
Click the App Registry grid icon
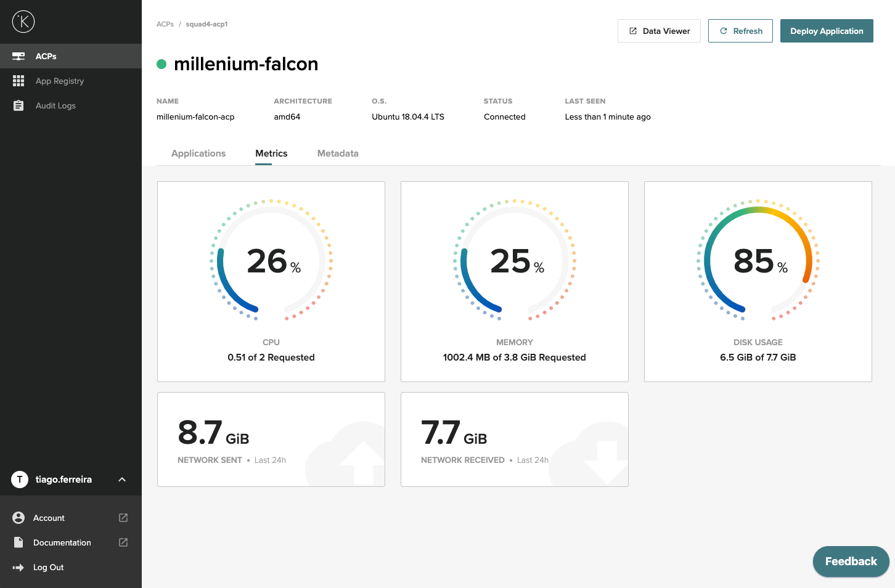(18, 81)
